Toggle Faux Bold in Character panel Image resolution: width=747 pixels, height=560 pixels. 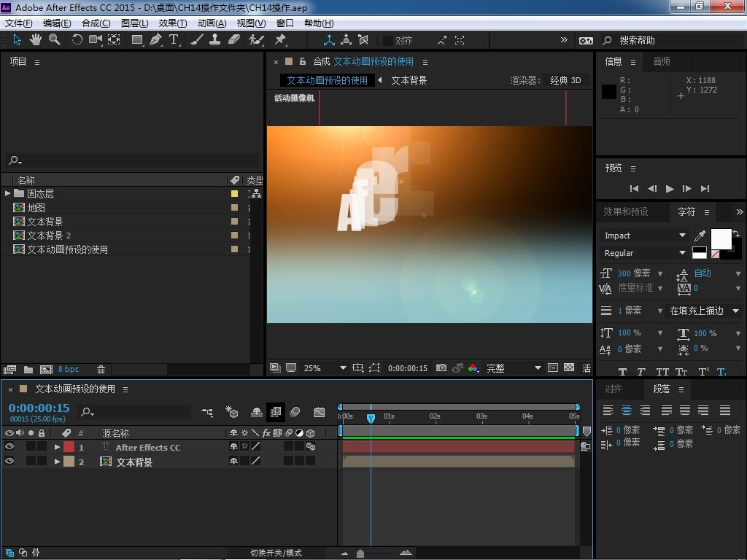tap(622, 372)
